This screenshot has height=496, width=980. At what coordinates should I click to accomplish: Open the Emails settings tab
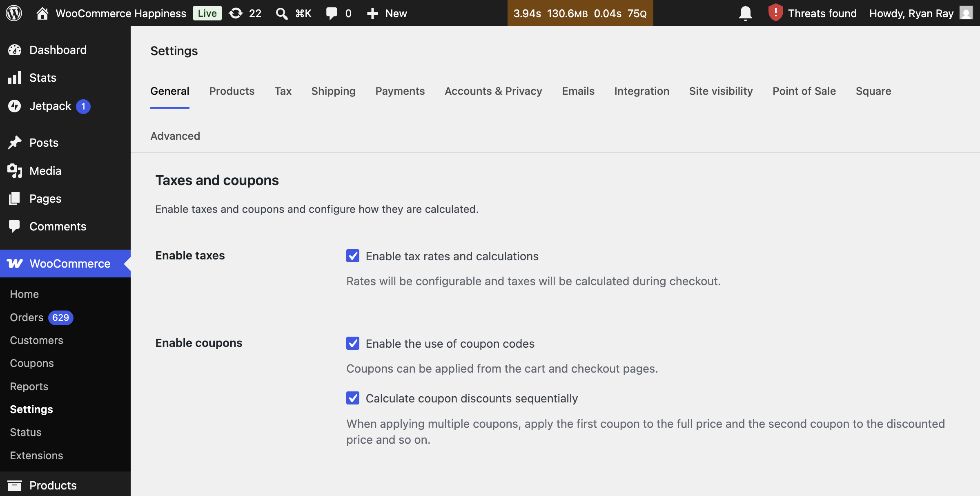pos(578,91)
